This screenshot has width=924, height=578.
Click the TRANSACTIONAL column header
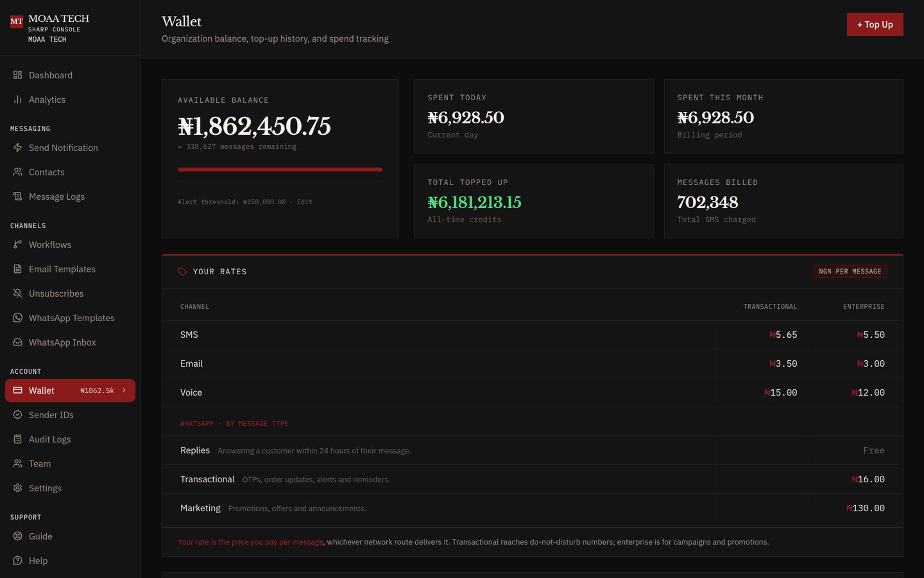click(770, 307)
